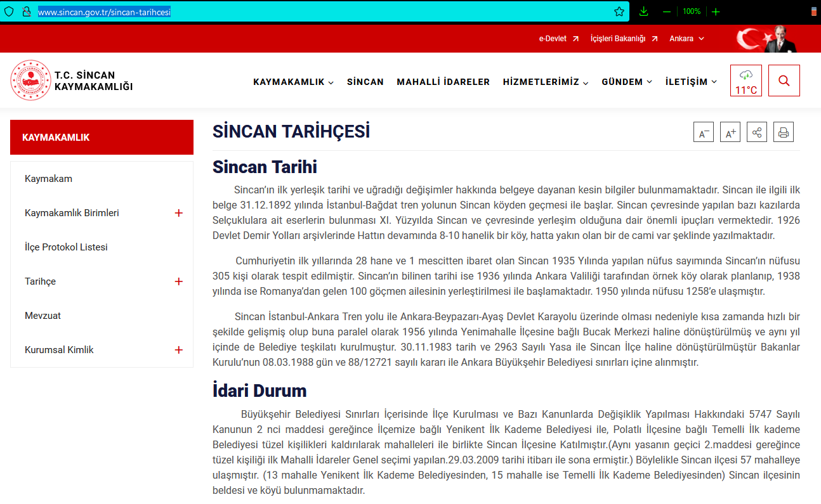The height and width of the screenshot is (504, 821).
Task: Go to SİNCAN menu item
Action: (365, 82)
